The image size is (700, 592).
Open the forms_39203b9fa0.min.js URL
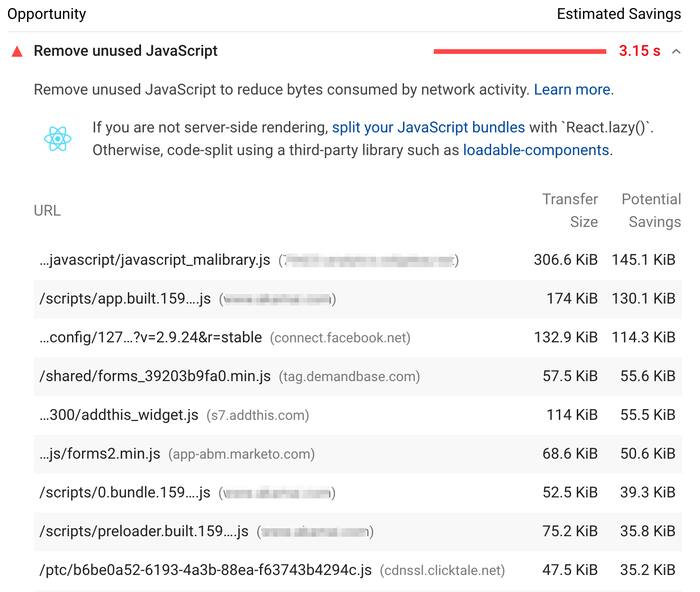155,376
